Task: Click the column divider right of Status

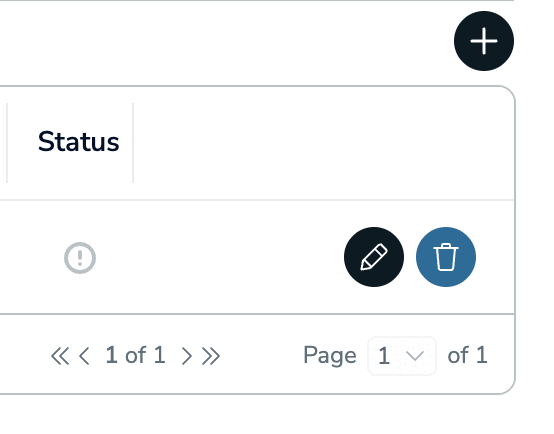Action: 133,143
